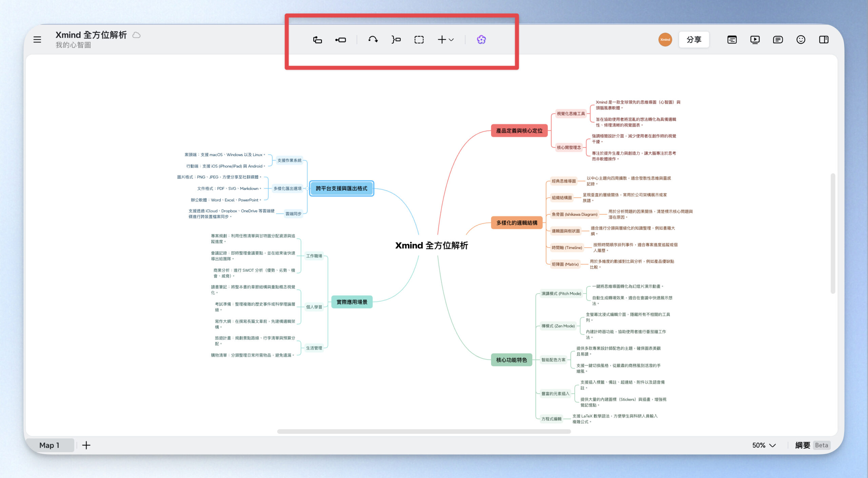Add a new sheet tab
The image size is (868, 478).
click(86, 445)
